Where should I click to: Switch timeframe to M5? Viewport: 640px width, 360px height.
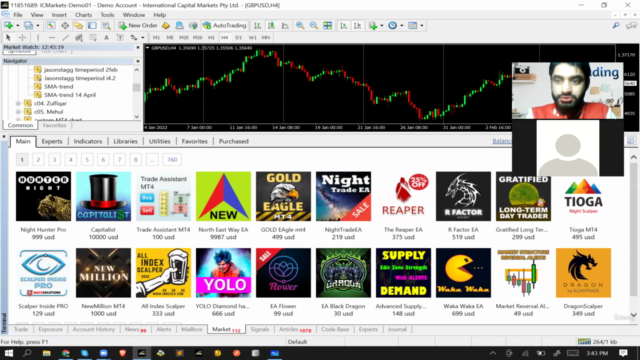(170, 38)
